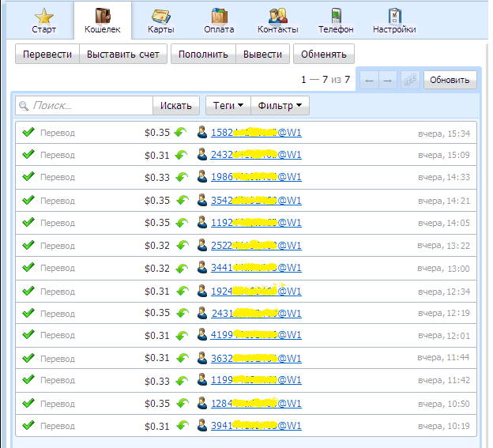Click the Пополнить button
The width and height of the screenshot is (493, 448).
[203, 55]
